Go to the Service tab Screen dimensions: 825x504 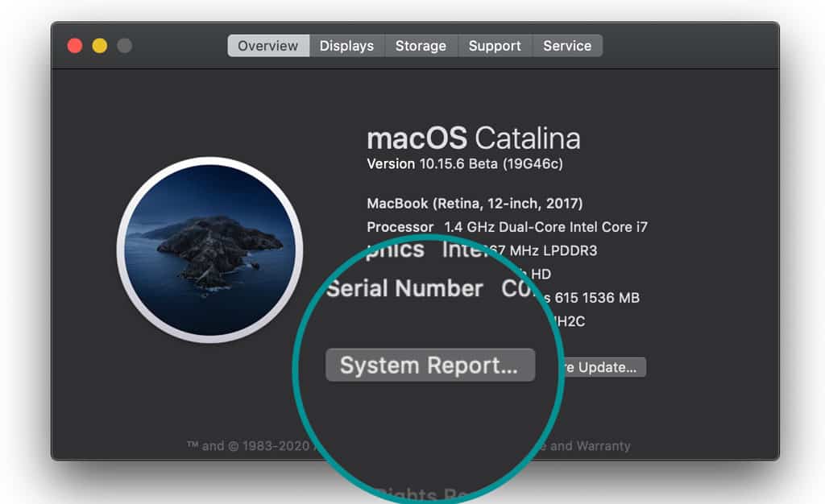point(567,46)
